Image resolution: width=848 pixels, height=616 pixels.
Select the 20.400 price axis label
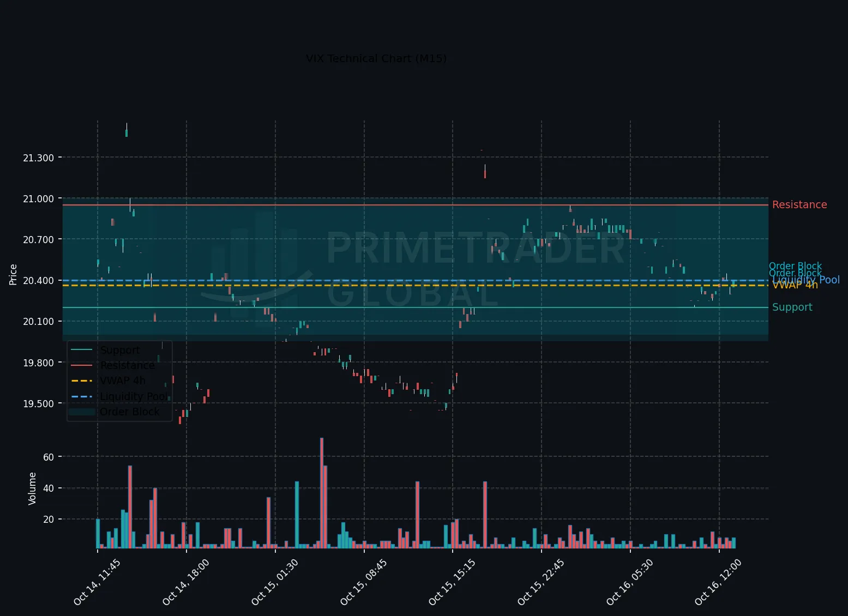(x=38, y=281)
